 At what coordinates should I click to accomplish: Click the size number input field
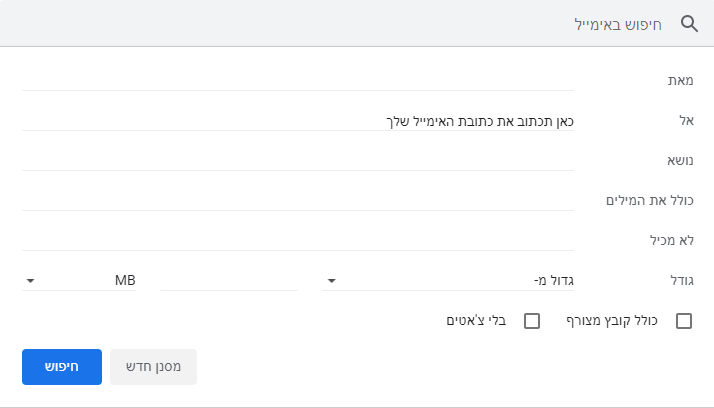[229, 280]
